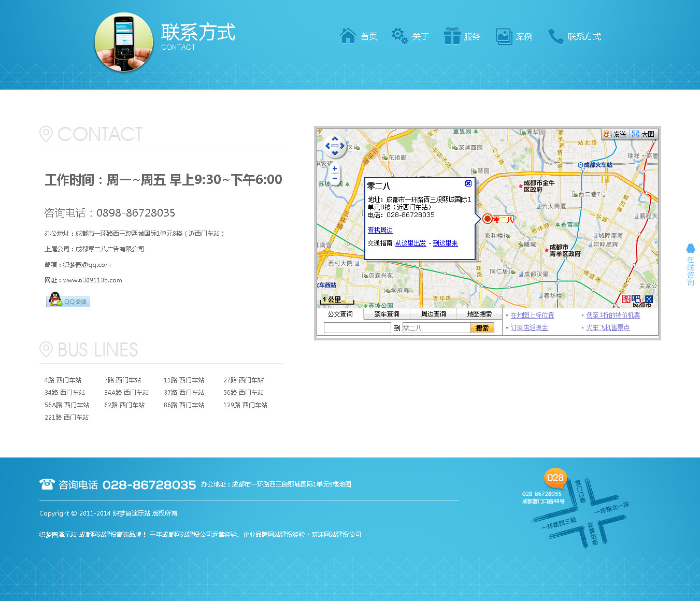700x601 pixels.
Task: Click the 图吧 map logo
Action: click(x=631, y=299)
